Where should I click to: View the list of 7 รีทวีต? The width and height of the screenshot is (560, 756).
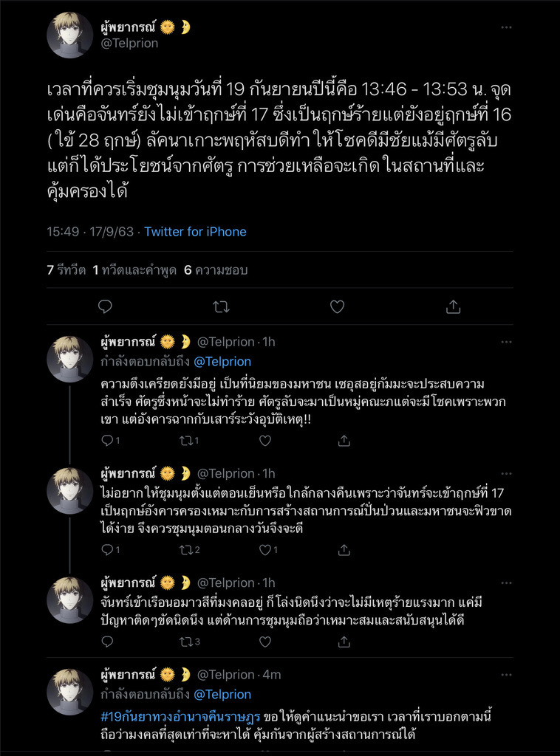pos(66,270)
